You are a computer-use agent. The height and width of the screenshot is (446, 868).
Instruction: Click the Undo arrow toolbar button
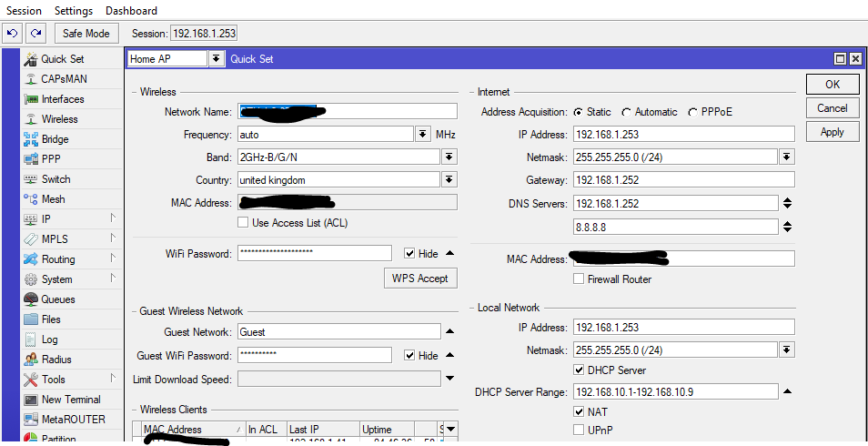coord(12,34)
